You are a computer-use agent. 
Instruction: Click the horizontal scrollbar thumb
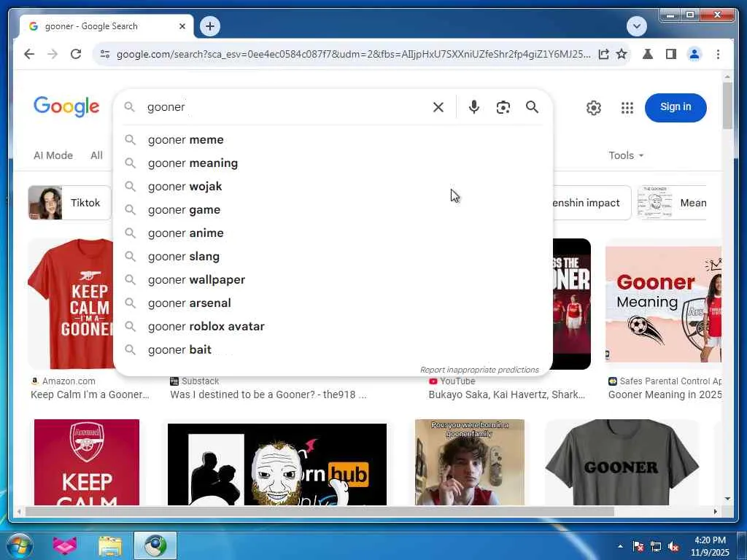point(320,511)
